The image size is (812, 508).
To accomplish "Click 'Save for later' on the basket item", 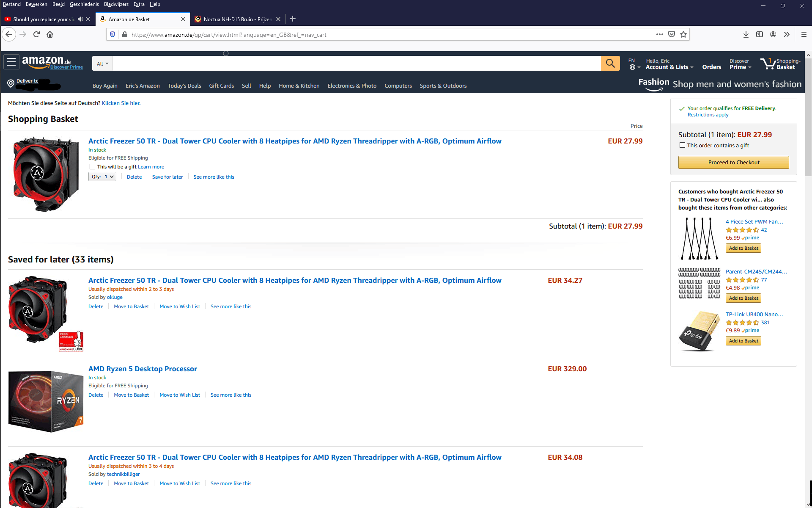I will click(167, 177).
